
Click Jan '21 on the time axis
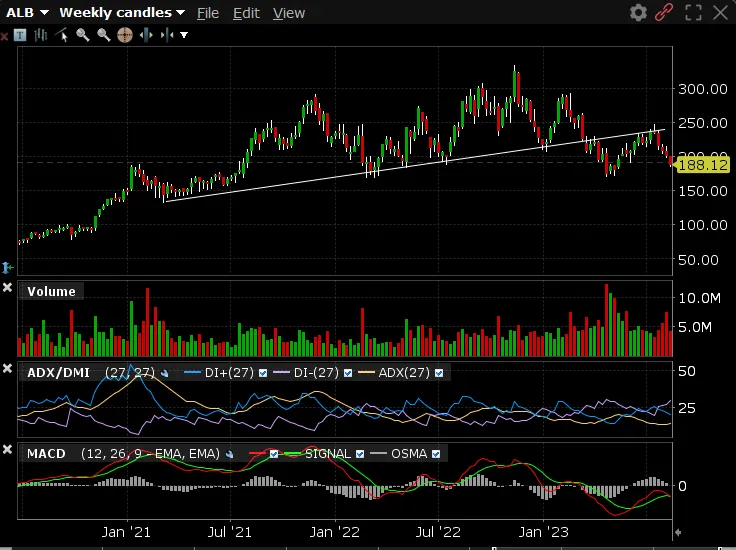(x=126, y=532)
